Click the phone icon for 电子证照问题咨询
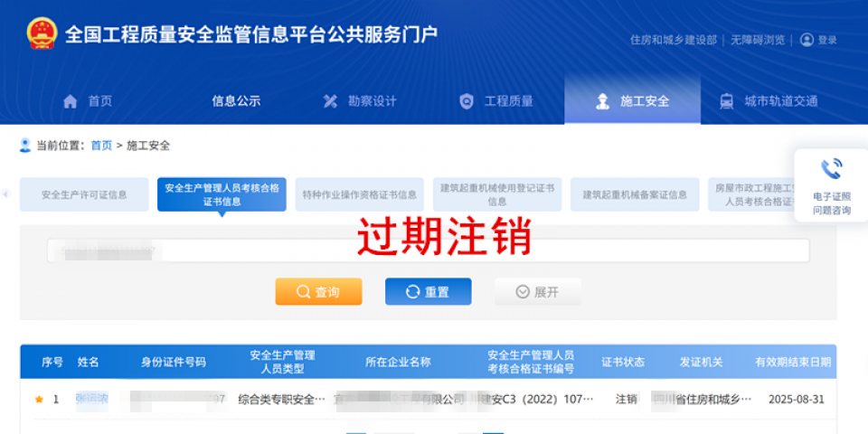Image resolution: width=868 pixels, height=434 pixels. point(832,169)
